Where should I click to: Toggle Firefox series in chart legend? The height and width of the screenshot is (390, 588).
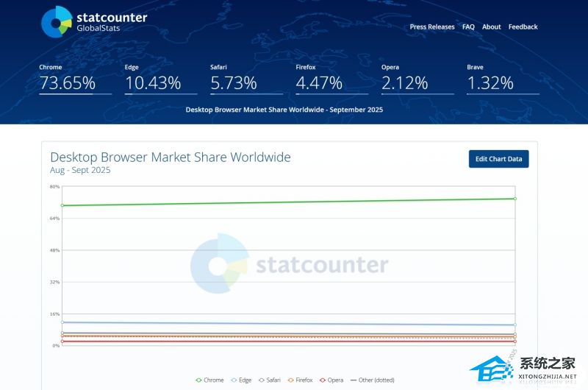click(x=300, y=380)
